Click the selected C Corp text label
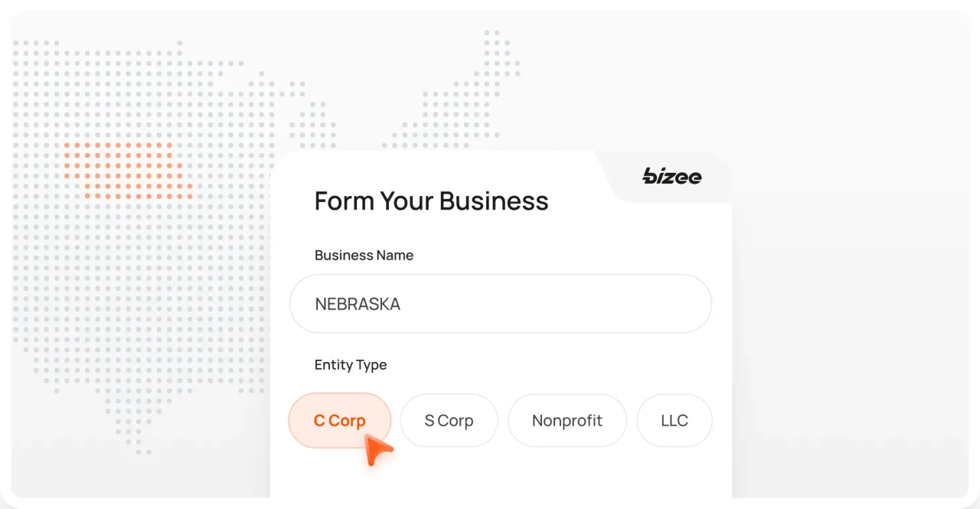 tap(339, 420)
